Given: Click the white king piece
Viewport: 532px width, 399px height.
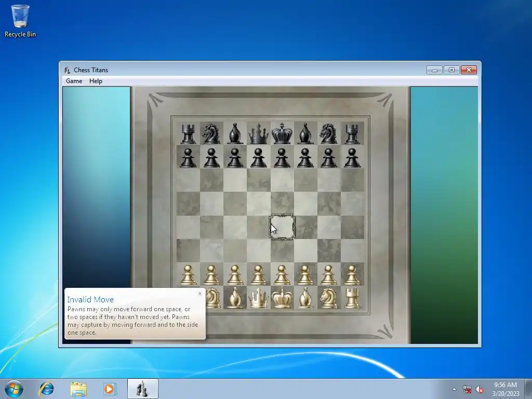Looking at the screenshot, I should pyautogui.click(x=282, y=298).
